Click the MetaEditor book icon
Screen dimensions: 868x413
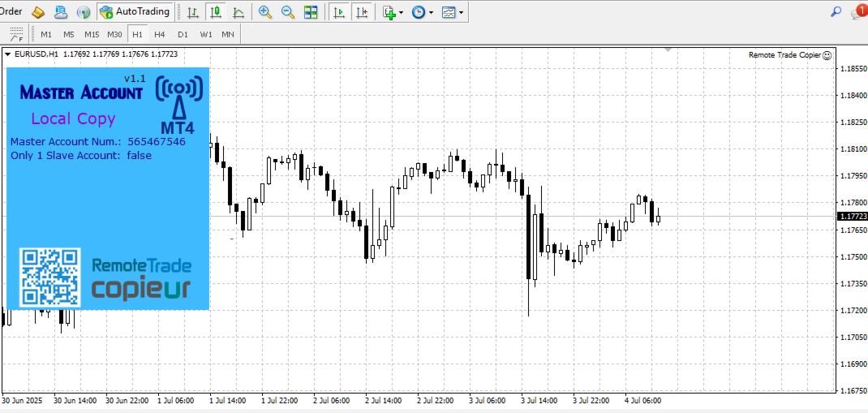37,11
